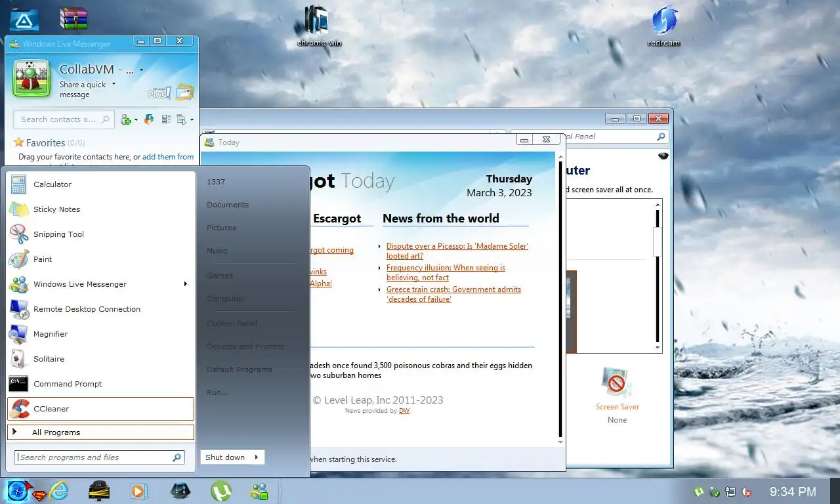This screenshot has height=504, width=840.
Task: Click the uTorrent system tray icon
Action: tap(699, 492)
